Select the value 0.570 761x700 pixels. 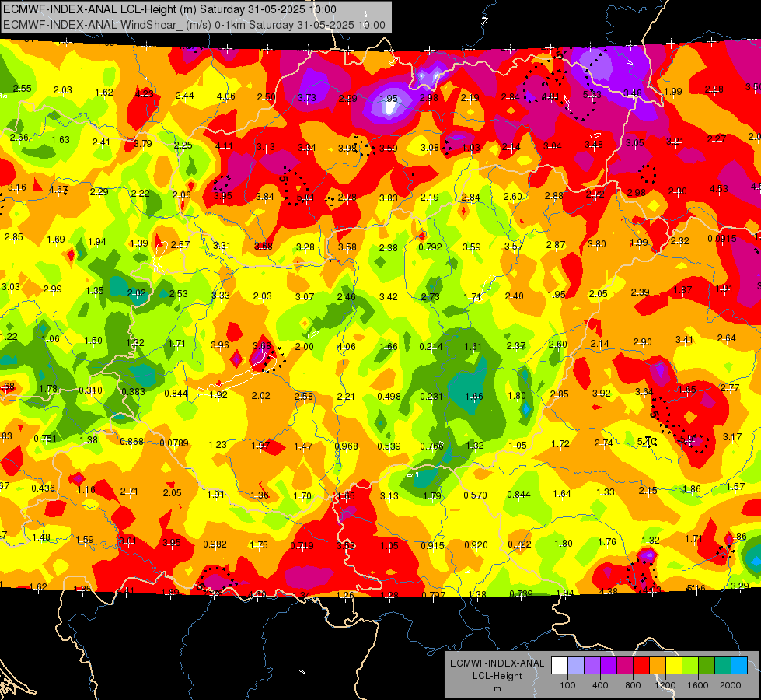[476, 495]
